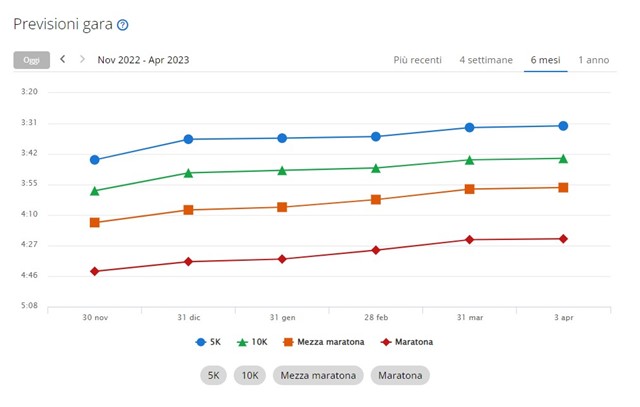Select the 4 settimane tab

485,60
